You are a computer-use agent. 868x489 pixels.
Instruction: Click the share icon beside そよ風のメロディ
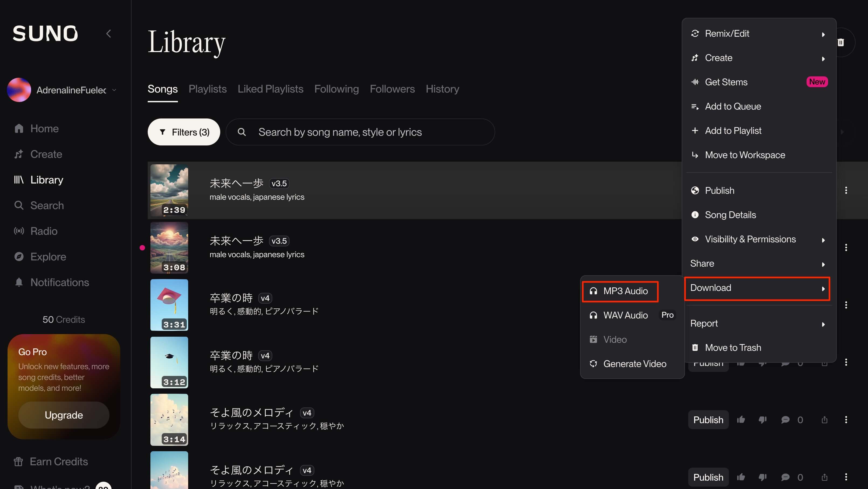(825, 420)
